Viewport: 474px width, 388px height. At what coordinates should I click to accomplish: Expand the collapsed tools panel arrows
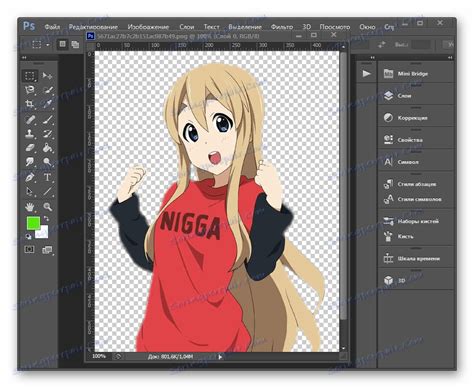point(24,58)
